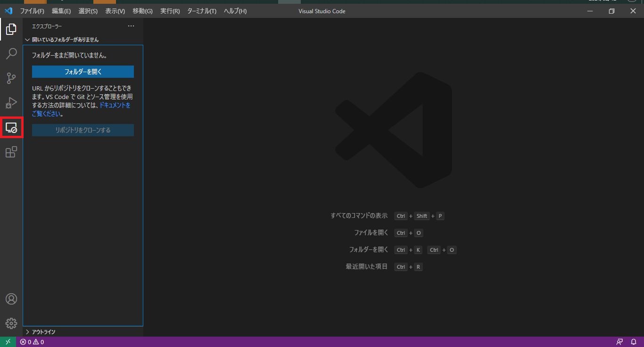Open the ターミナル menu

(x=201, y=11)
